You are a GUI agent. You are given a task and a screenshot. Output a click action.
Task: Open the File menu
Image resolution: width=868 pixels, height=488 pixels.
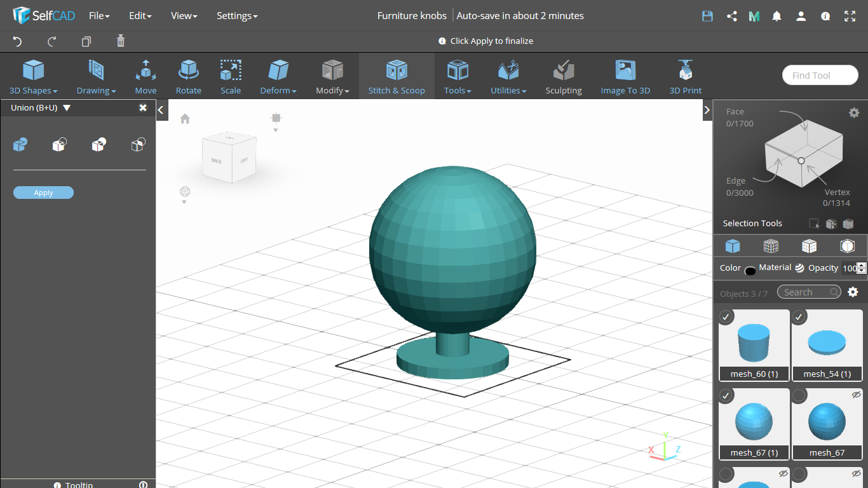click(99, 16)
